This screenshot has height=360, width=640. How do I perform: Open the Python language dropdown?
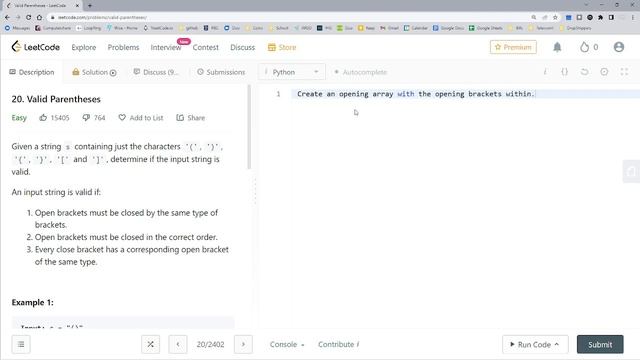(x=292, y=72)
